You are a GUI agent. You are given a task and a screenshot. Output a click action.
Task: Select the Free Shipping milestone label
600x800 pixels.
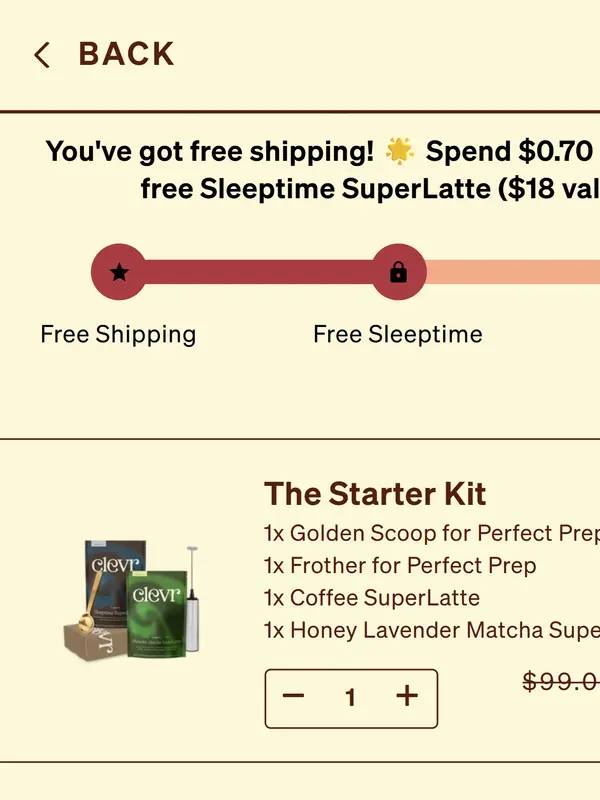point(118,334)
